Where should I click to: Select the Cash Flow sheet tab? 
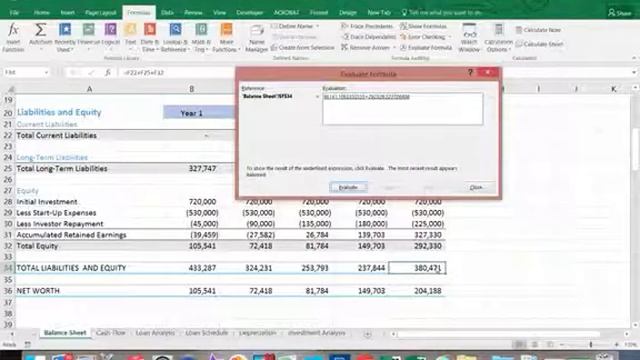[111, 333]
